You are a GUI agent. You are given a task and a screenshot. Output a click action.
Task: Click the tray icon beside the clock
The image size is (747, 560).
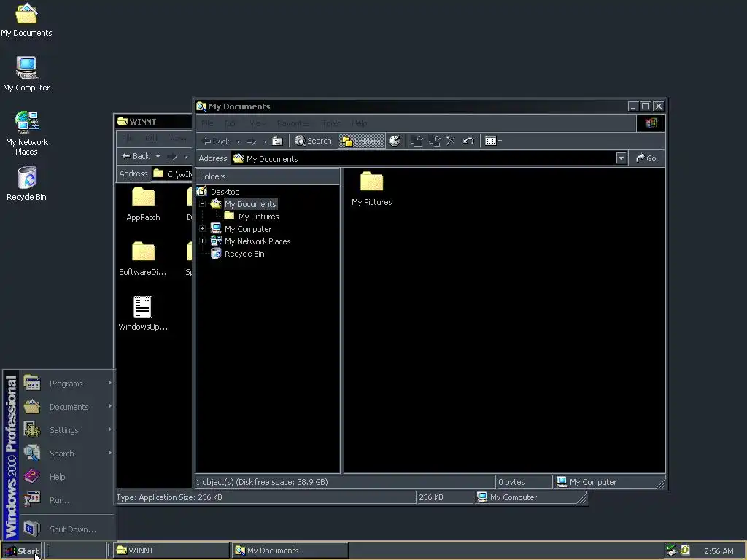click(685, 551)
